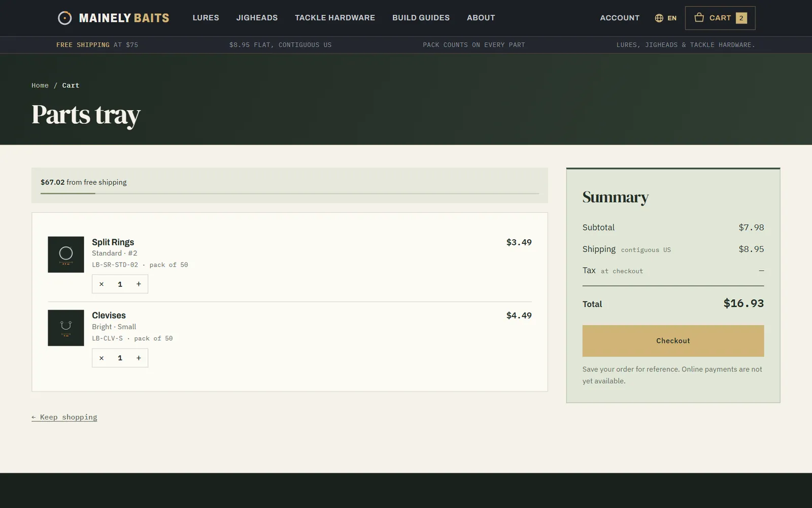
Task: Click the Total amount '$16.93'
Action: (743, 303)
